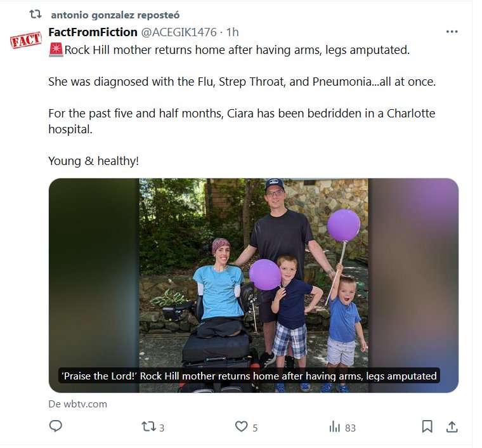The image size is (482, 448).
Task: Click the @ACEGIK1476 handle
Action: tap(178, 32)
